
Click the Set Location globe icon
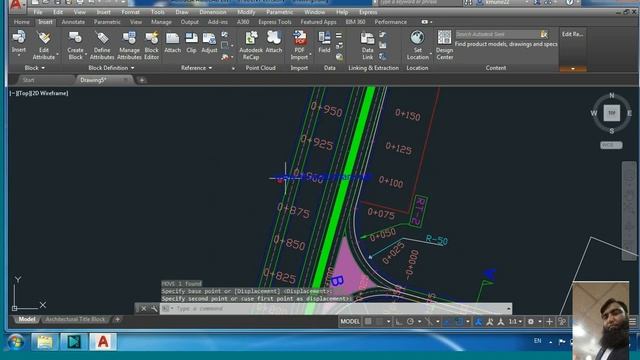pos(417,38)
